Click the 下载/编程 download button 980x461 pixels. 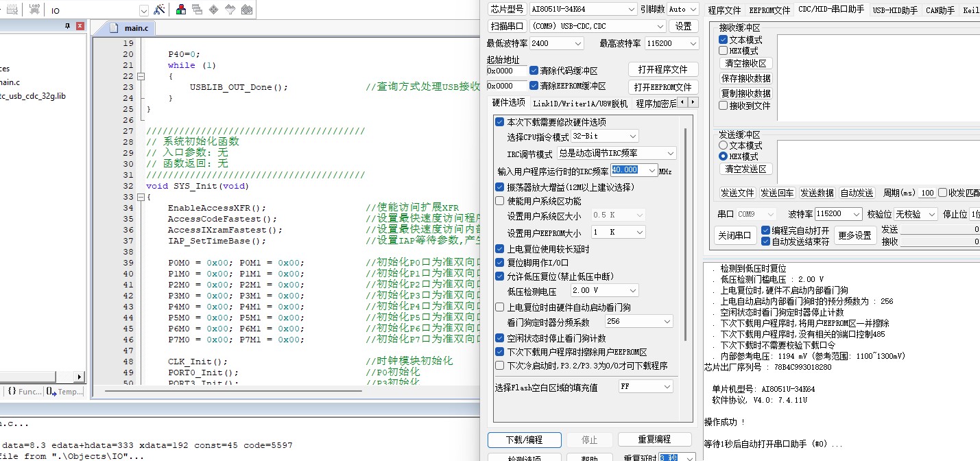[x=525, y=440]
